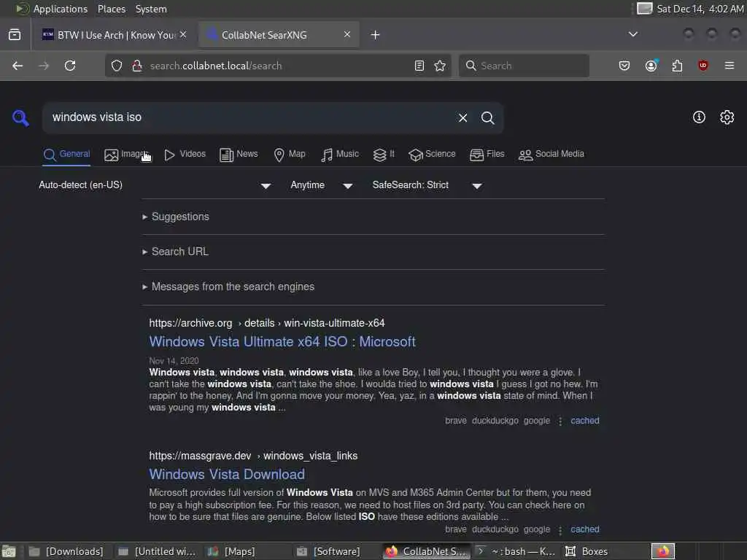Open the Places menu
Screen dimensions: 747x560
[112, 9]
